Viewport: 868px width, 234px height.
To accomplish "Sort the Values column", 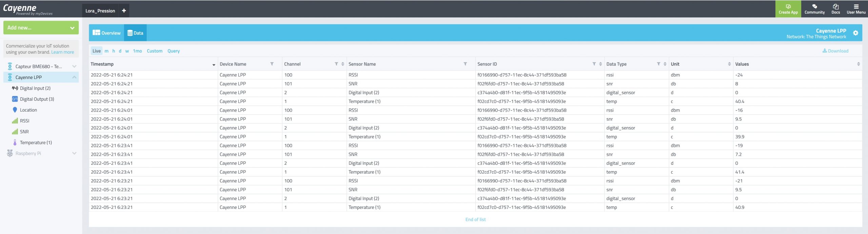I will [858, 64].
